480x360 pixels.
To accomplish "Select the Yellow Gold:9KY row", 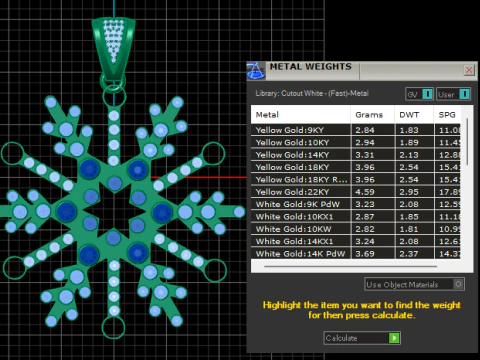I will coord(356,130).
